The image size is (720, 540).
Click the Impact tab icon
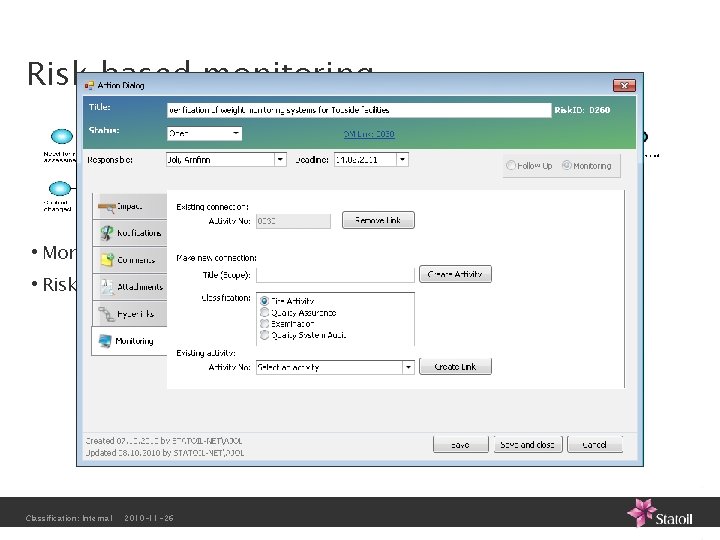click(x=106, y=207)
